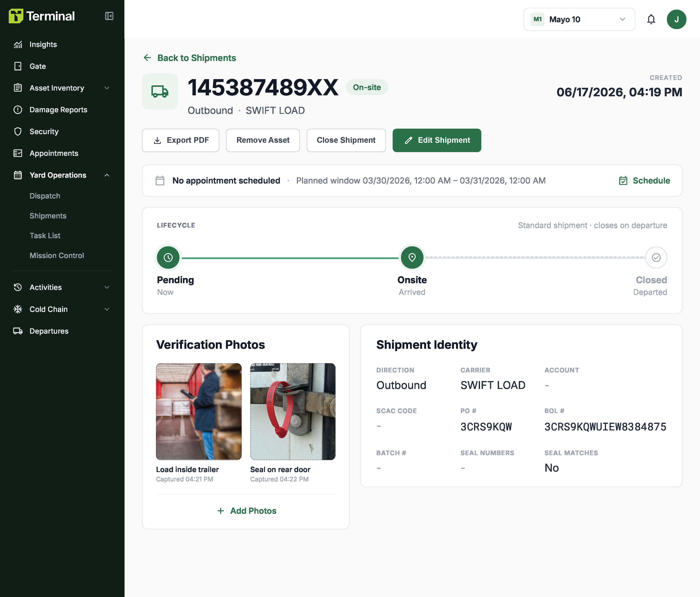
Task: Click the Terminal logo icon
Action: click(16, 16)
